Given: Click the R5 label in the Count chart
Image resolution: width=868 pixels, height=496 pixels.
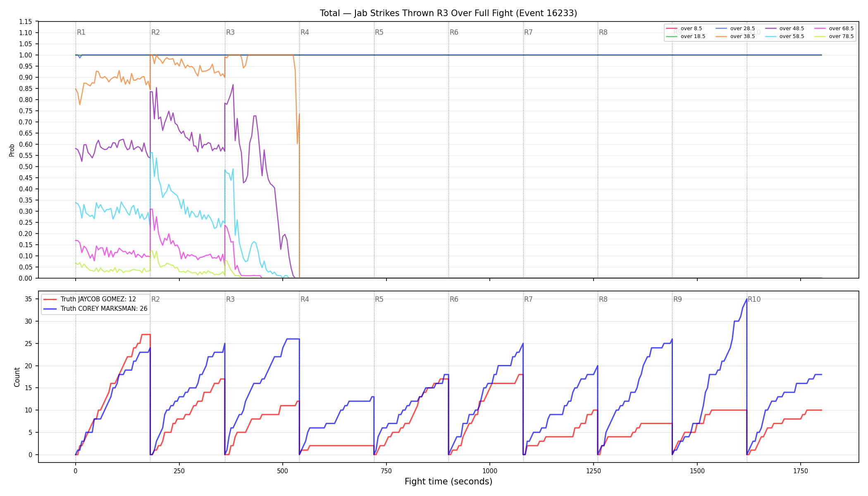Looking at the screenshot, I should click(x=379, y=299).
